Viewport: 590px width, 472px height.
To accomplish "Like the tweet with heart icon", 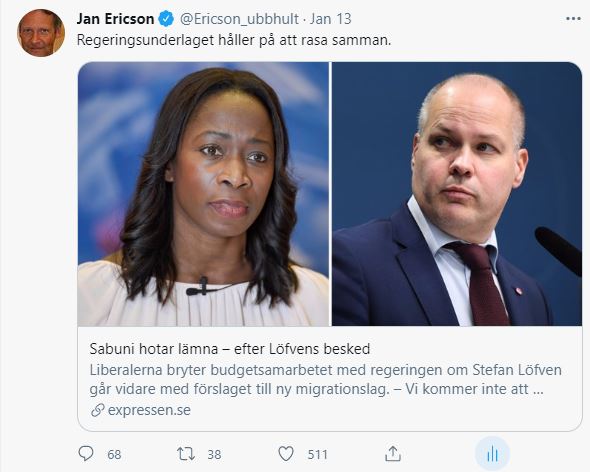I will point(286,454).
